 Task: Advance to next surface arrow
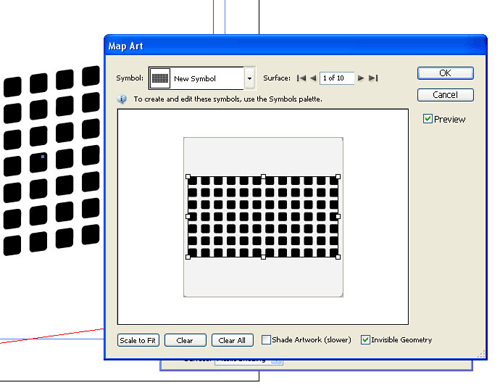(x=361, y=78)
